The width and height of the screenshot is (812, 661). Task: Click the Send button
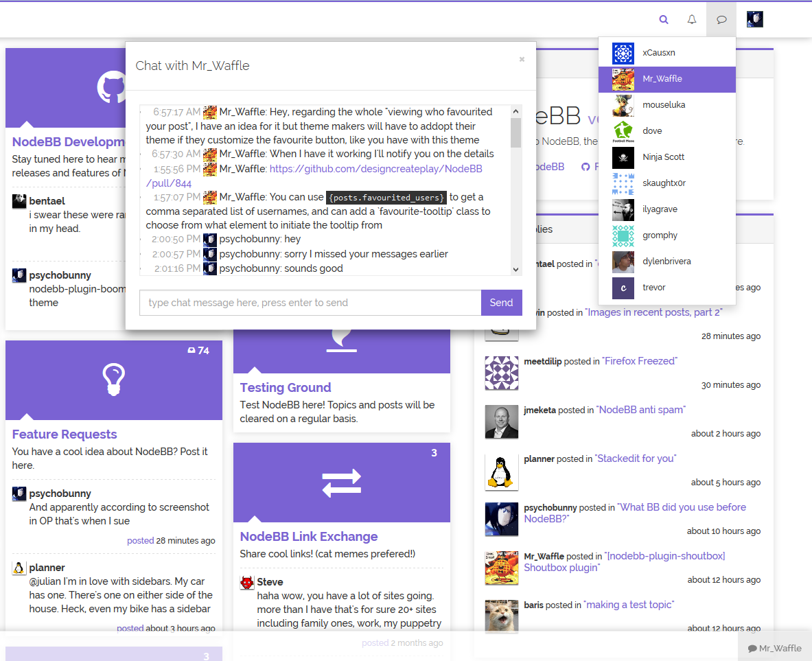(x=501, y=303)
